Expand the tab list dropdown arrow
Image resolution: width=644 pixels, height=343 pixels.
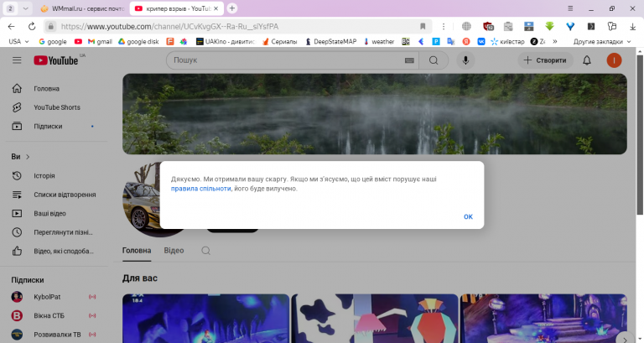(25, 8)
